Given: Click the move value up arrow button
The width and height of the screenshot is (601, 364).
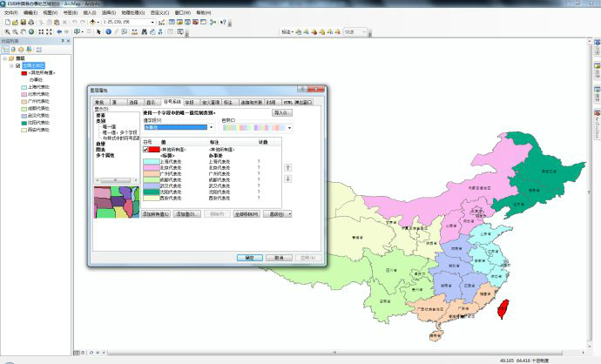Looking at the screenshot, I should [x=288, y=168].
